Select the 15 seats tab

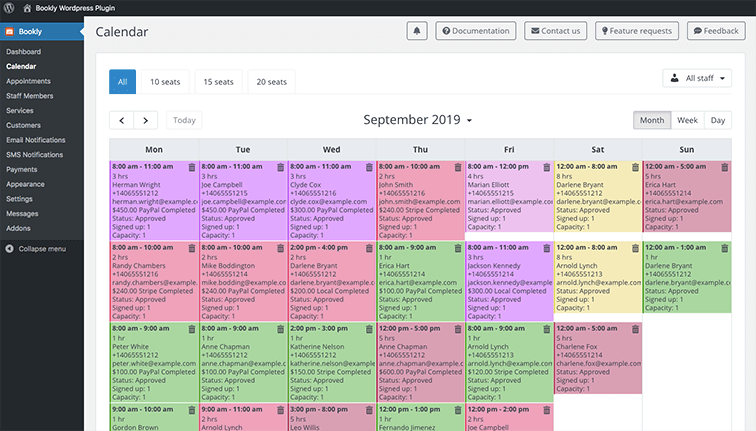218,81
